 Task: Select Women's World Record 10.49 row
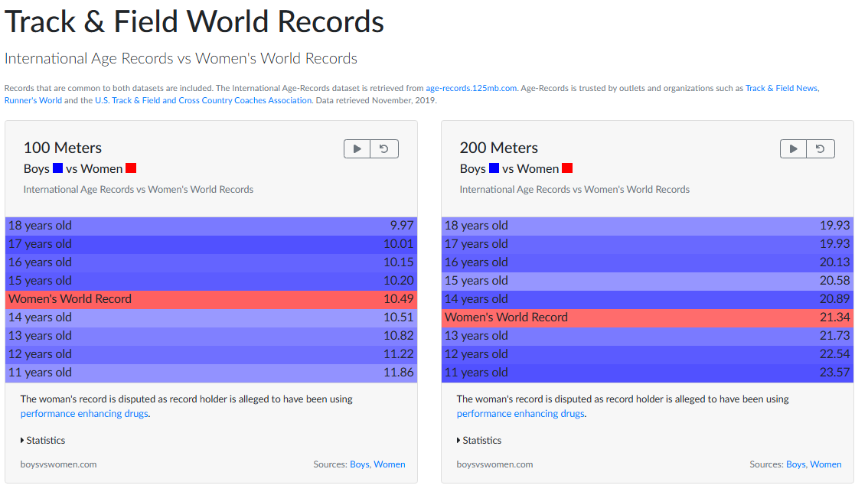point(211,299)
